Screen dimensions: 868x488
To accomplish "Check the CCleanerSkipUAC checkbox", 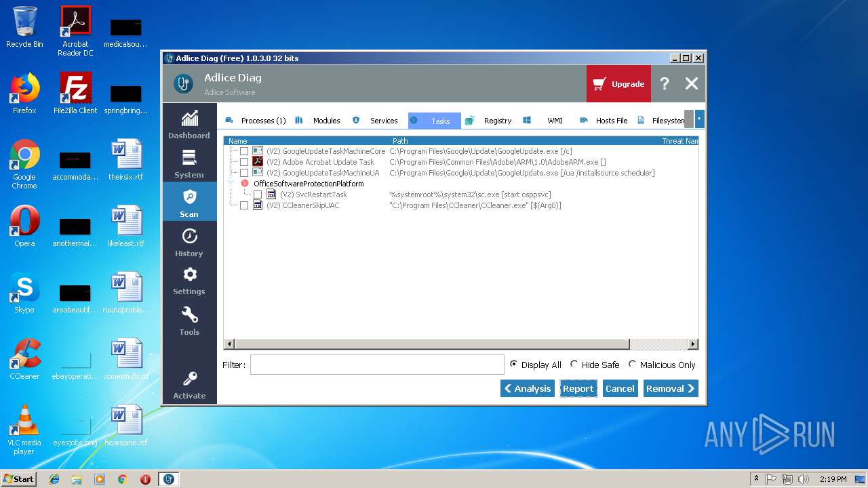I will [x=244, y=205].
